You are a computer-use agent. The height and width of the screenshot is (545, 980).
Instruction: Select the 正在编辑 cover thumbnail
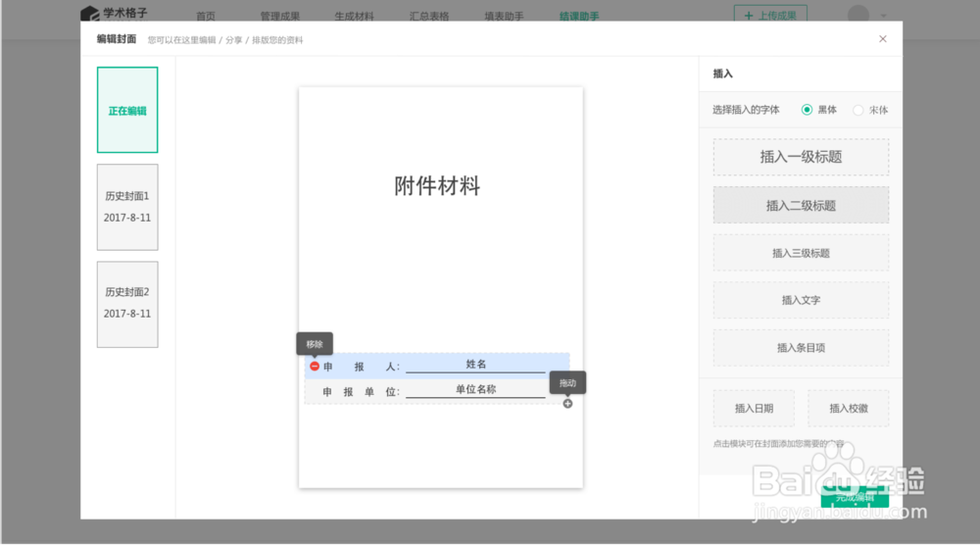(x=127, y=110)
